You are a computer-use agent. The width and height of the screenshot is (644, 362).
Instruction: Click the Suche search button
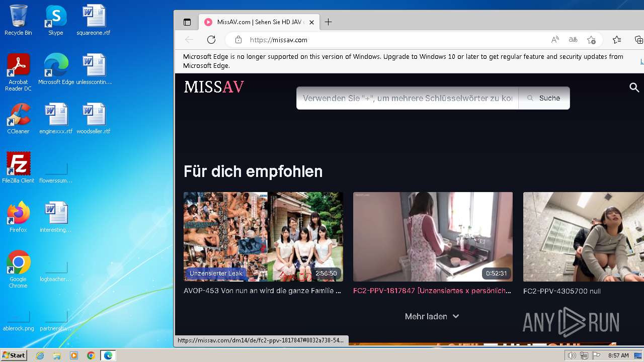(x=544, y=98)
